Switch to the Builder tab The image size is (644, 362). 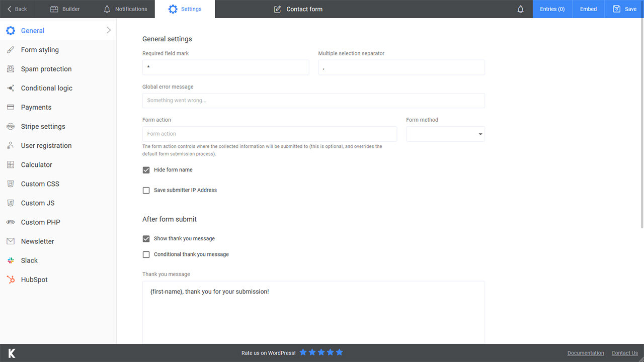(65, 9)
